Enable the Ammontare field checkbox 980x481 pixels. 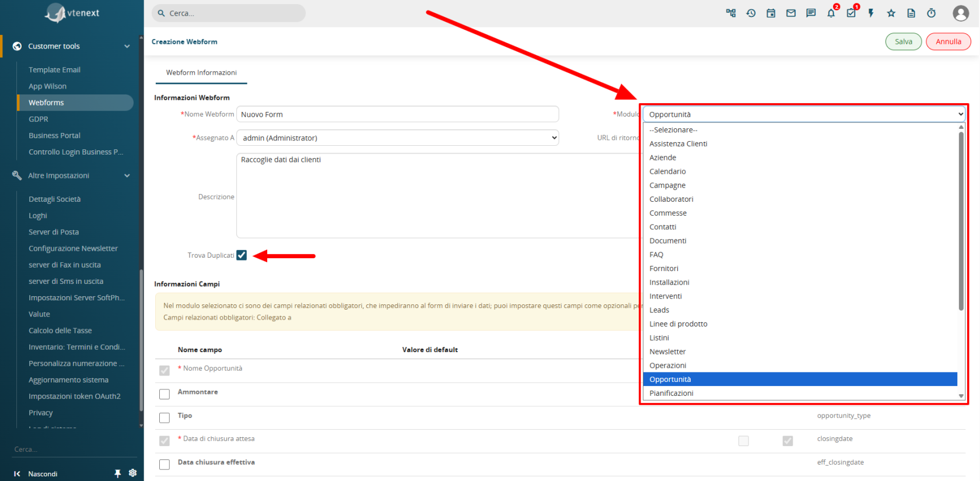(164, 394)
